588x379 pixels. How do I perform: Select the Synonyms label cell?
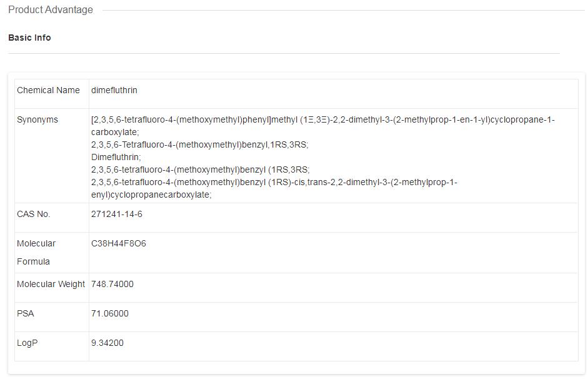[37, 119]
